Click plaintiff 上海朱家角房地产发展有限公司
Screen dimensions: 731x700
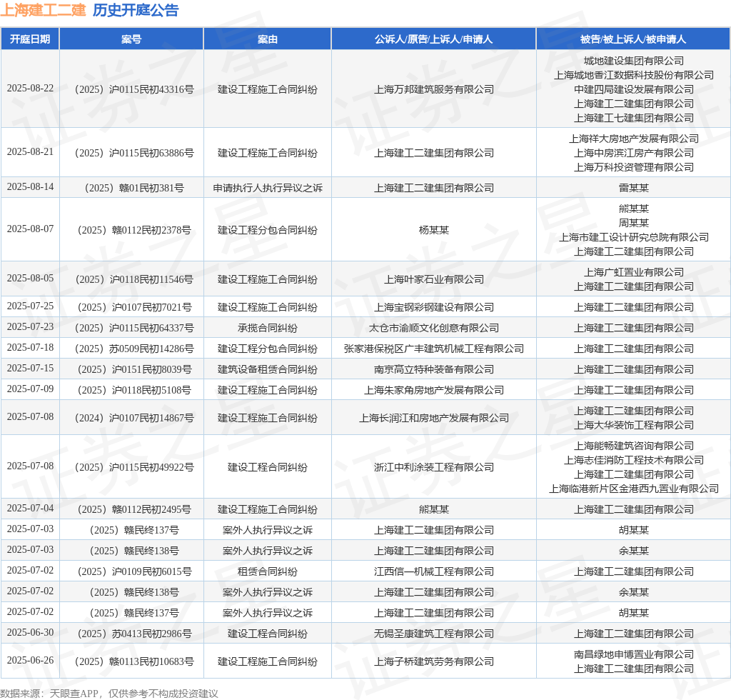[x=433, y=390]
